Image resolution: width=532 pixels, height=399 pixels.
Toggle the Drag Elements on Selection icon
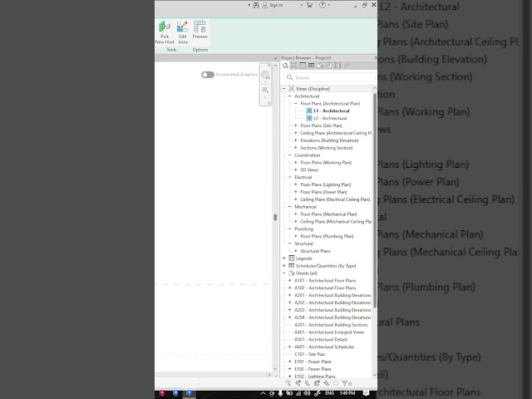click(327, 383)
